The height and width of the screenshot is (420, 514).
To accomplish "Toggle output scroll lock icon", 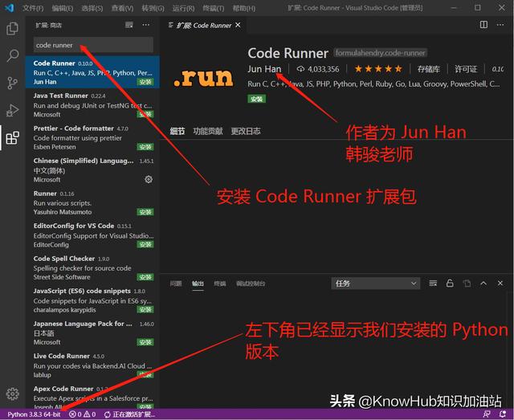I will (450, 283).
